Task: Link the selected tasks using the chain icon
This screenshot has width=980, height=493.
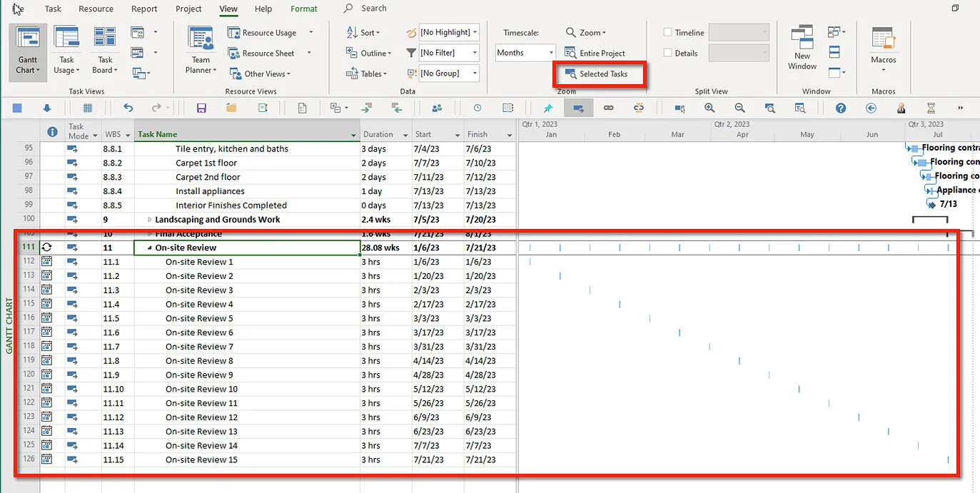Action: (609, 108)
